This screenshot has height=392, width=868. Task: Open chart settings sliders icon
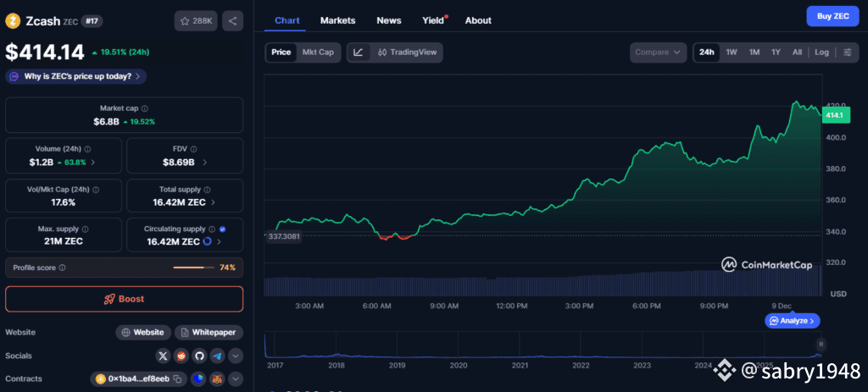tap(847, 52)
